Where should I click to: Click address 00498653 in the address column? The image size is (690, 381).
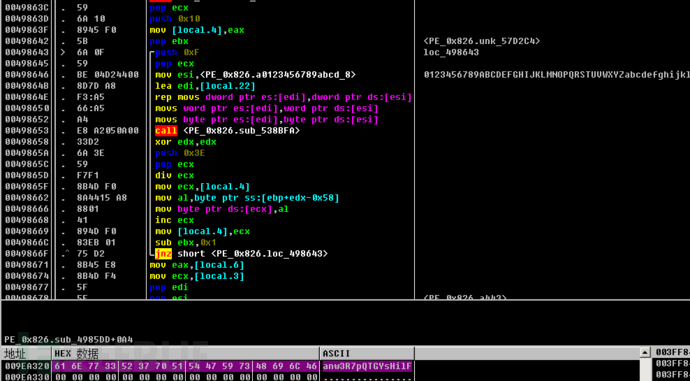[27, 131]
